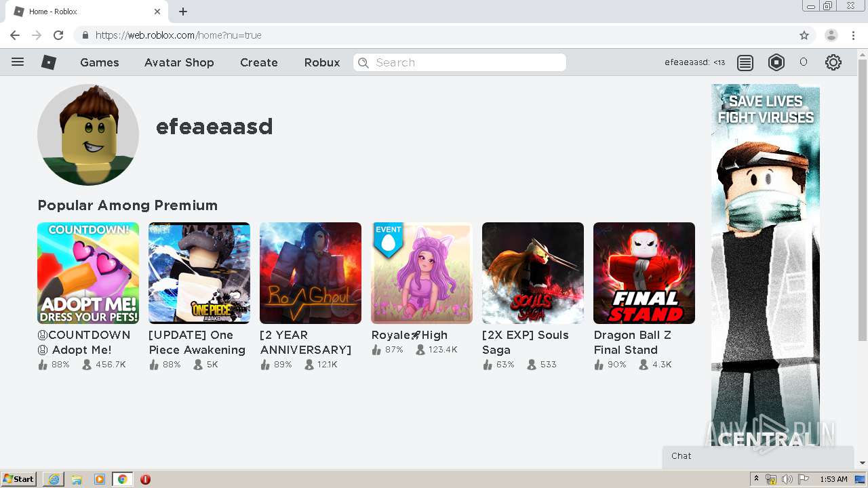Viewport: 868px width, 488px height.
Task: Focus the Roblox search field
Action: click(x=460, y=62)
